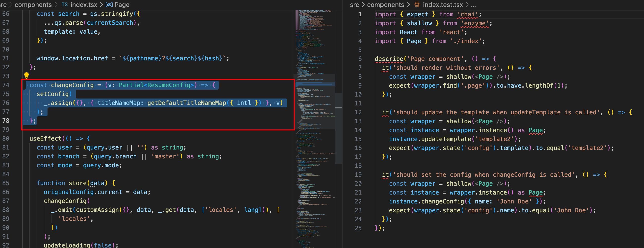Click 'updateTemplate' call on test line 15
The height and width of the screenshot is (248, 644).
tap(446, 139)
